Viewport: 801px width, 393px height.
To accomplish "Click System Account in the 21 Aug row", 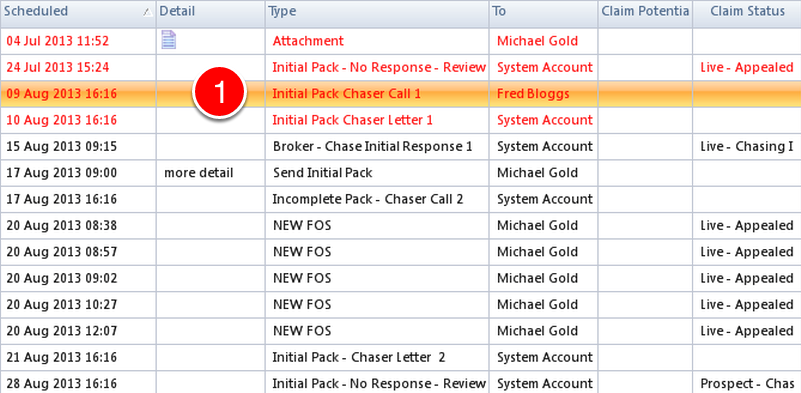I will [x=545, y=357].
